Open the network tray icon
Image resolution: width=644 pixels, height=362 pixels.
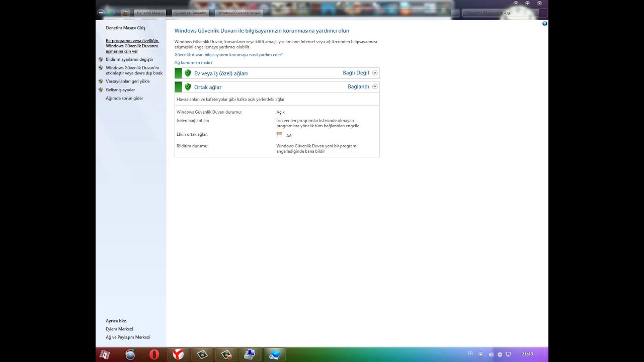[x=508, y=354]
